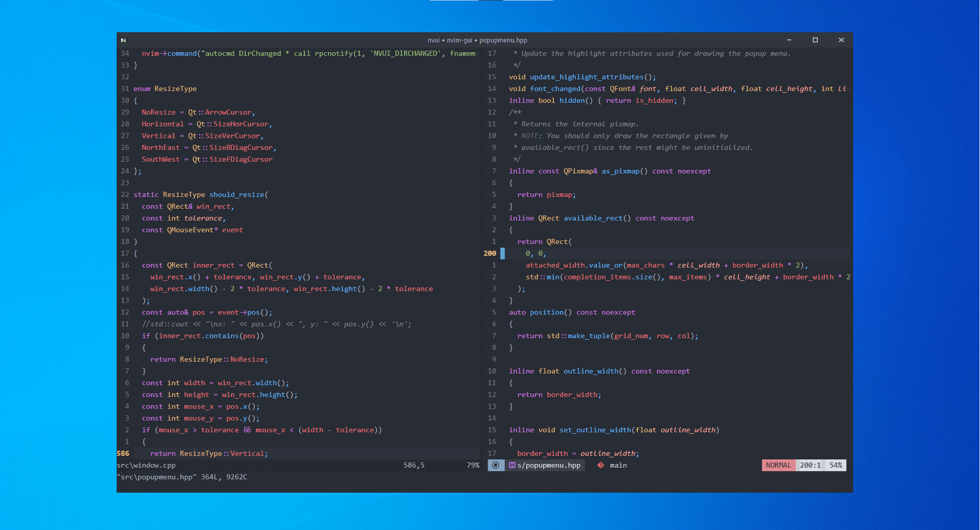The image size is (980, 530).
Task: Click the should_resize function name
Action: (x=237, y=194)
